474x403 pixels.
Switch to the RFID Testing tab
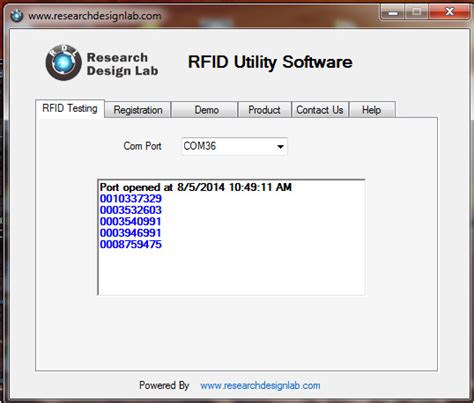click(x=70, y=108)
